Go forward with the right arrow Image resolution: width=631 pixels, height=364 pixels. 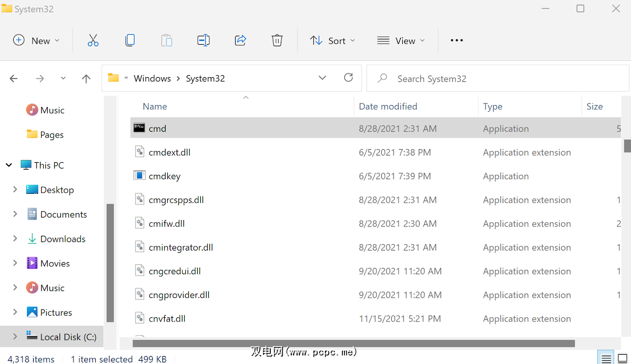pyautogui.click(x=40, y=79)
